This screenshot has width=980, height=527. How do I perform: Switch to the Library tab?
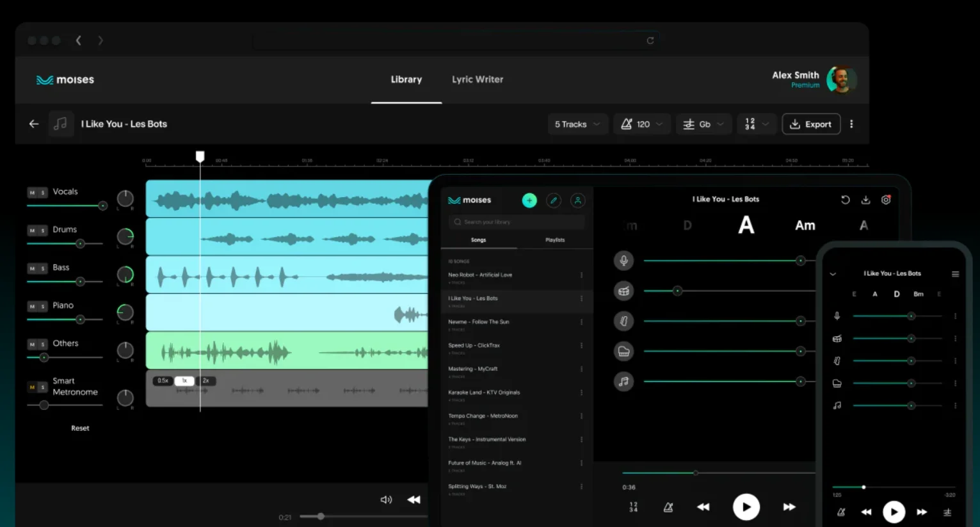(x=406, y=79)
